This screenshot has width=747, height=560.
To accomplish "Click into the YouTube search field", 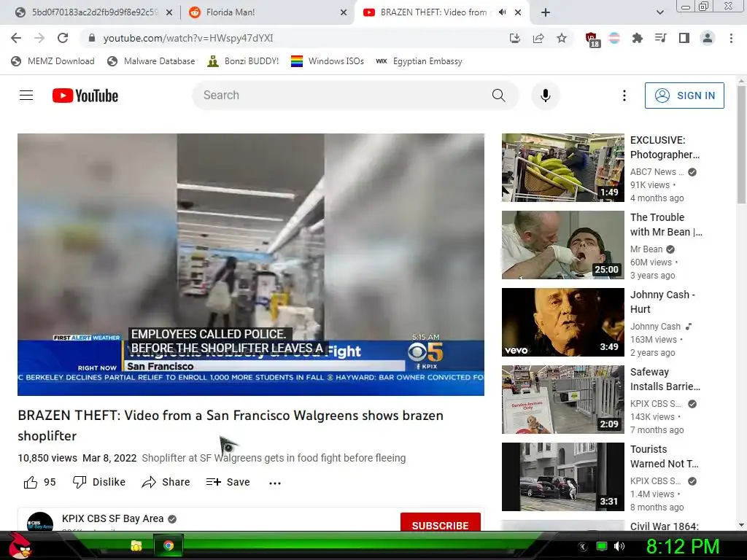I will pos(343,96).
